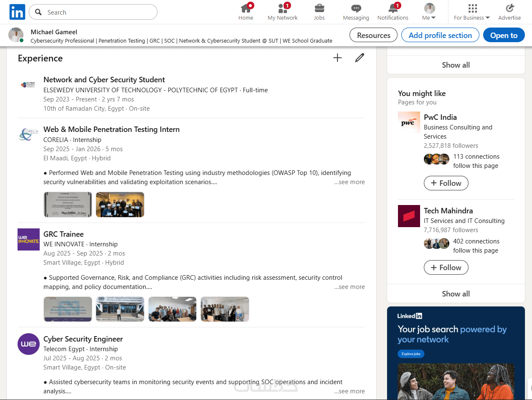Click Tech Mahindra connection avatars
Image resolution: width=532 pixels, height=400 pixels.
point(437,243)
